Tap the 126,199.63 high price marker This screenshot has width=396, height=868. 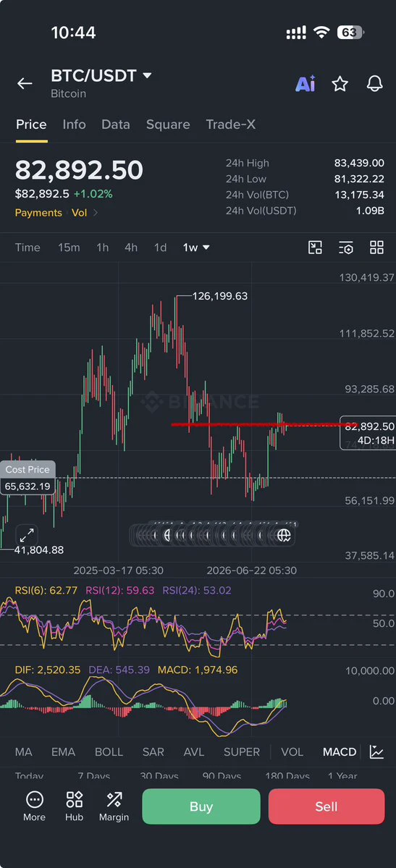click(x=220, y=296)
